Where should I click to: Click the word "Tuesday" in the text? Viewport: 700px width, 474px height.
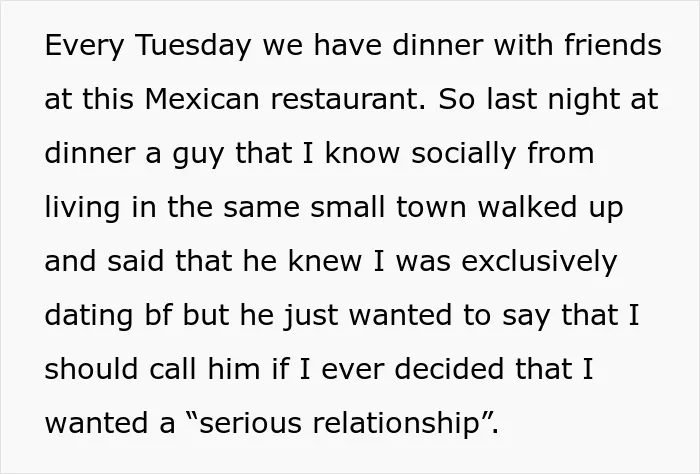[x=192, y=46]
